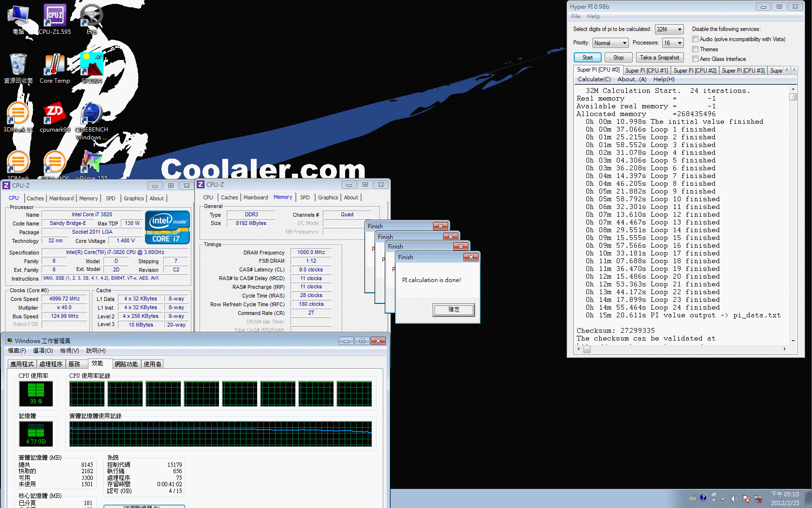The image size is (812, 508).
Task: Click the Intel Core i7 logo in CPU-Z
Action: click(167, 227)
